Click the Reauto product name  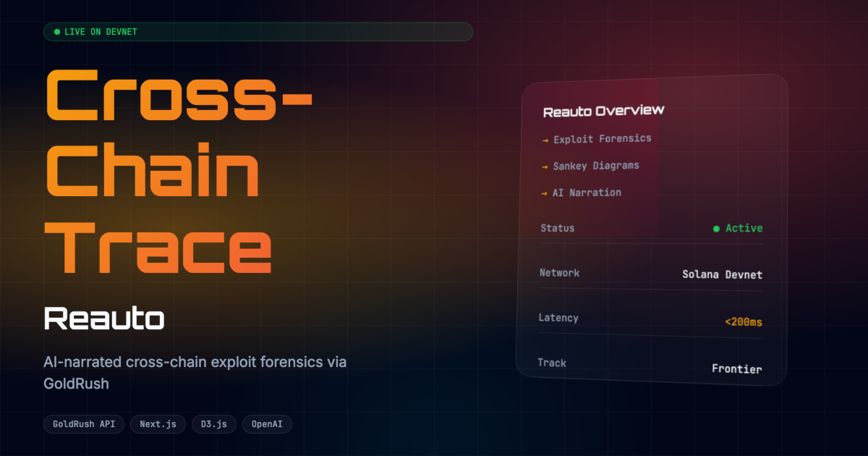click(104, 319)
